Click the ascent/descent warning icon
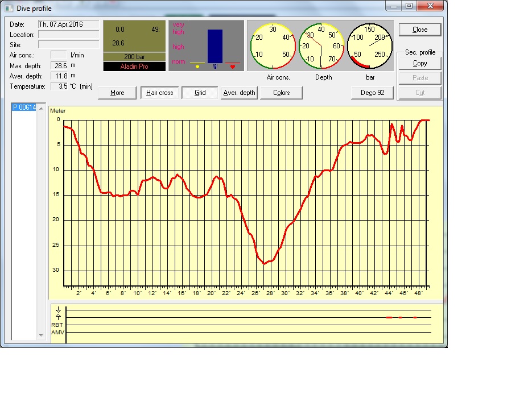 coord(59,313)
